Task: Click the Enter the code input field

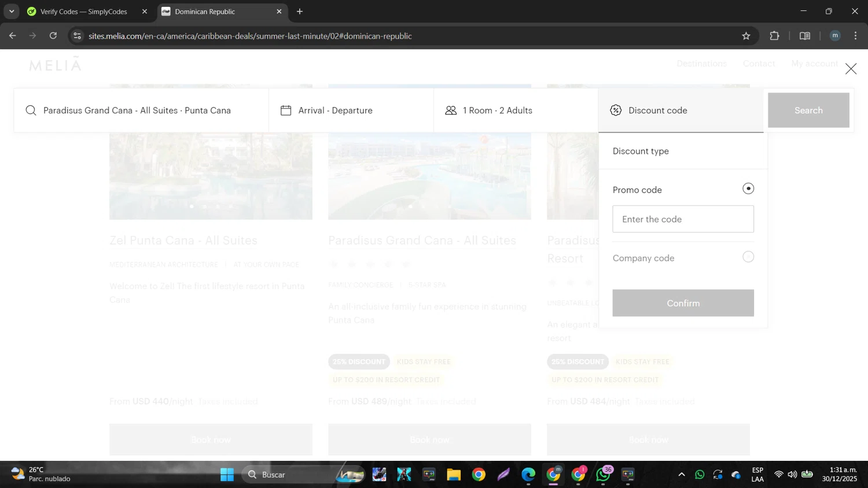Action: 683,219
